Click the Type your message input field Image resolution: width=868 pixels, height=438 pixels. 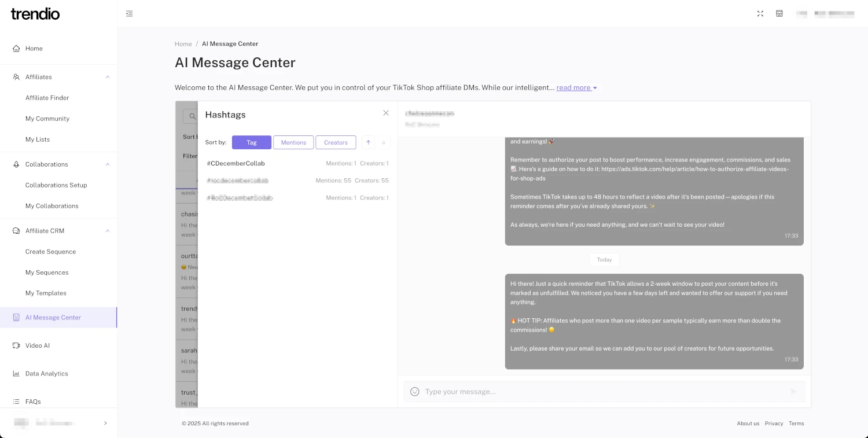[602, 392]
